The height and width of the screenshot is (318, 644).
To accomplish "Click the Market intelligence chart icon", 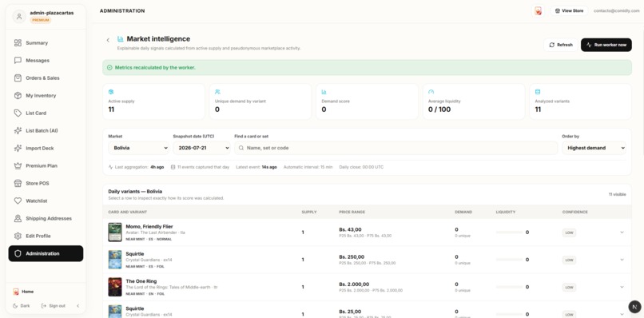I will point(121,39).
